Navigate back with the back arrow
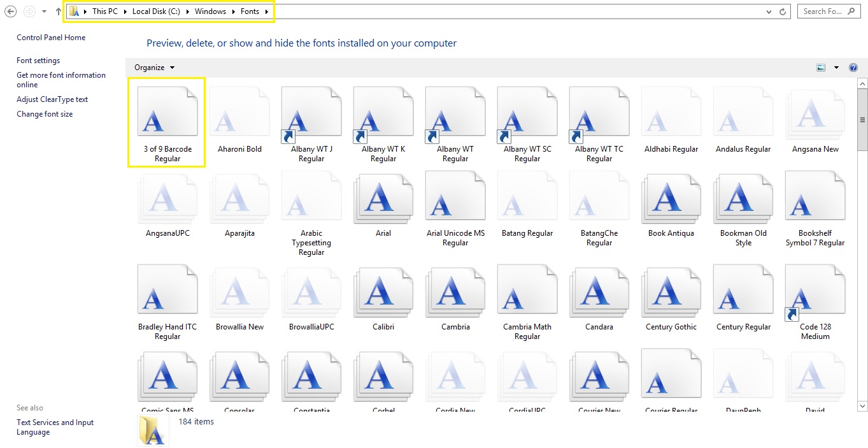The image size is (868, 448). 10,11
